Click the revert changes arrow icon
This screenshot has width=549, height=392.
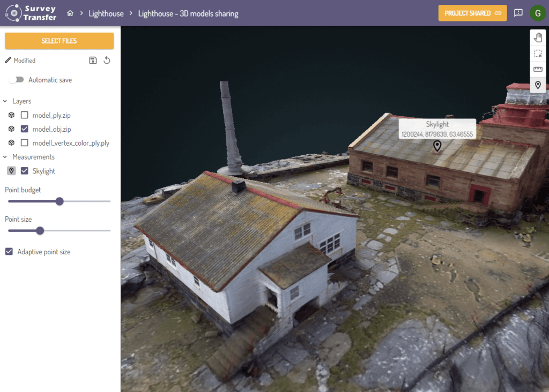click(x=107, y=61)
